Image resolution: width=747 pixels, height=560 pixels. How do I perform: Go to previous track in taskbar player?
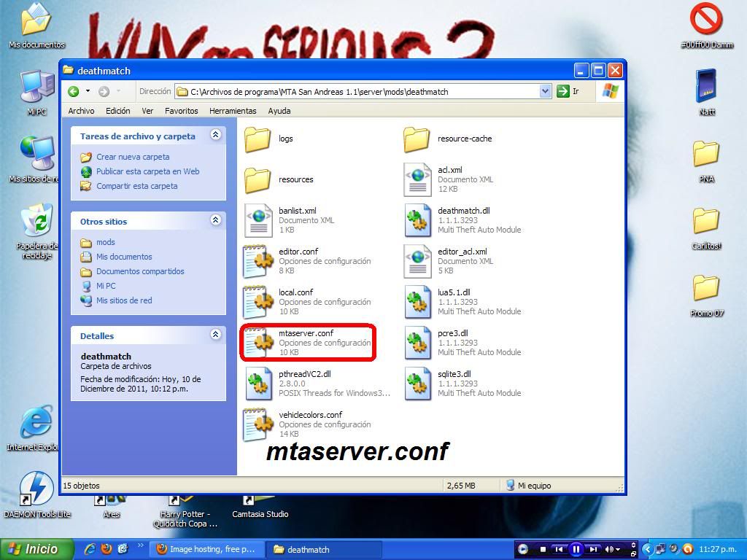(559, 550)
